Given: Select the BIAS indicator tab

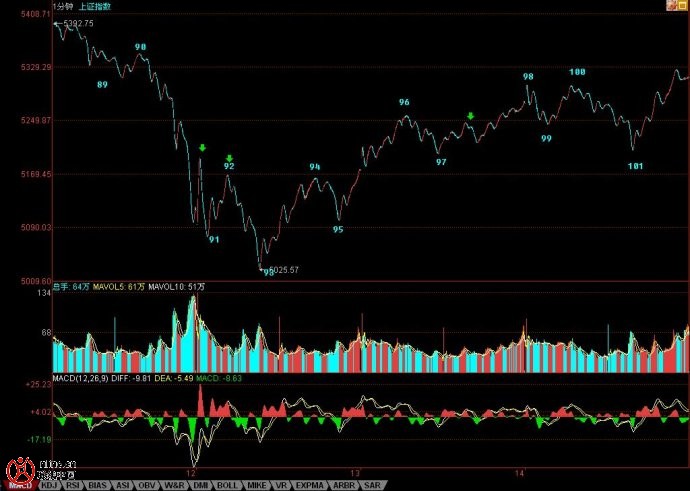Looking at the screenshot, I should 98,485.
